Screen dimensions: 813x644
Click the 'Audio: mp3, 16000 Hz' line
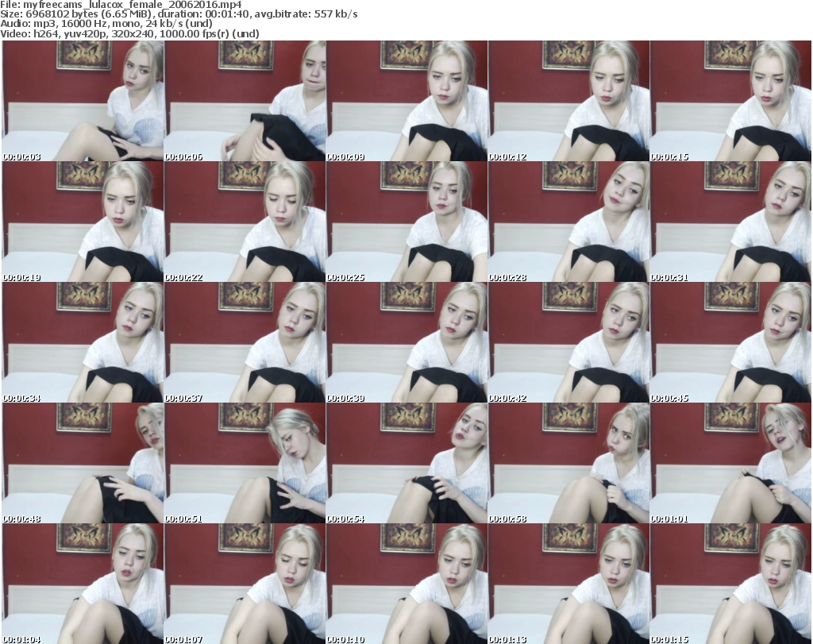[106, 24]
